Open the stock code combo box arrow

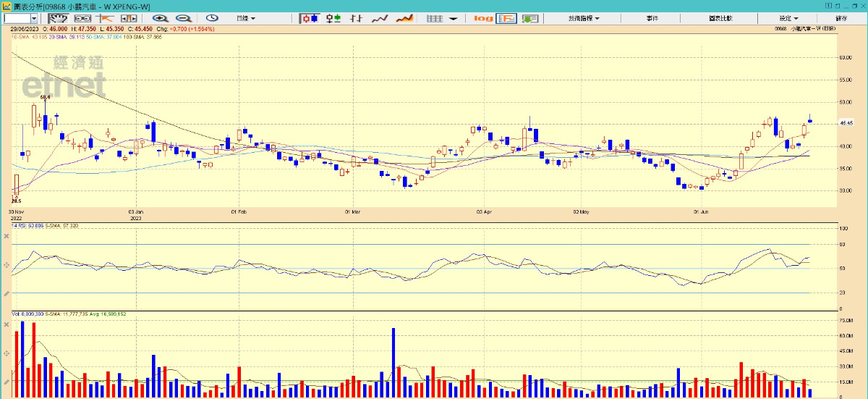35,18
